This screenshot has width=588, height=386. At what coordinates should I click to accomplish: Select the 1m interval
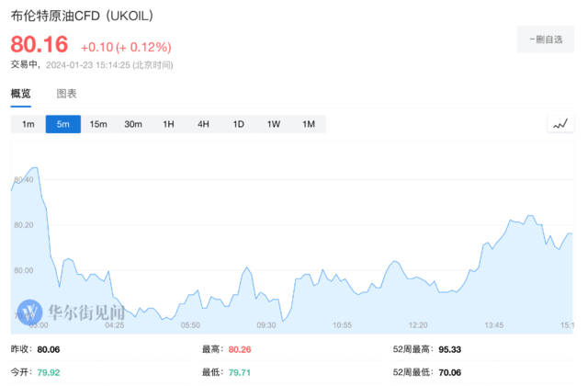(x=28, y=124)
